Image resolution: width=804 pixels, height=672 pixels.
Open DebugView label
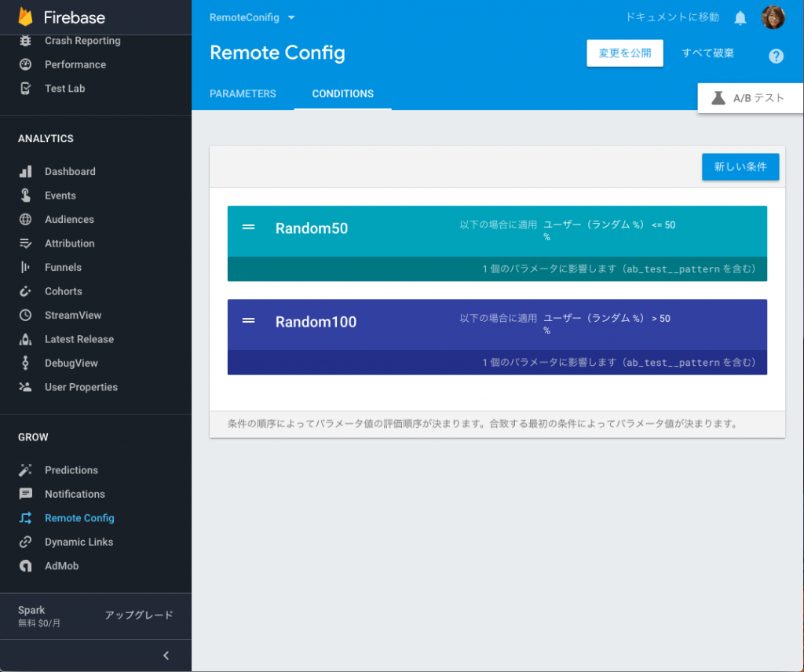[71, 363]
